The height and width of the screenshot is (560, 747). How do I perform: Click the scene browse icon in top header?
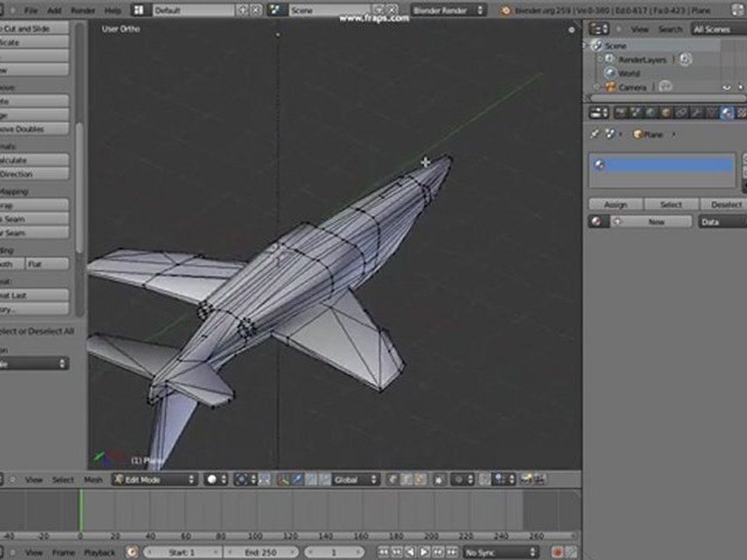(x=275, y=10)
